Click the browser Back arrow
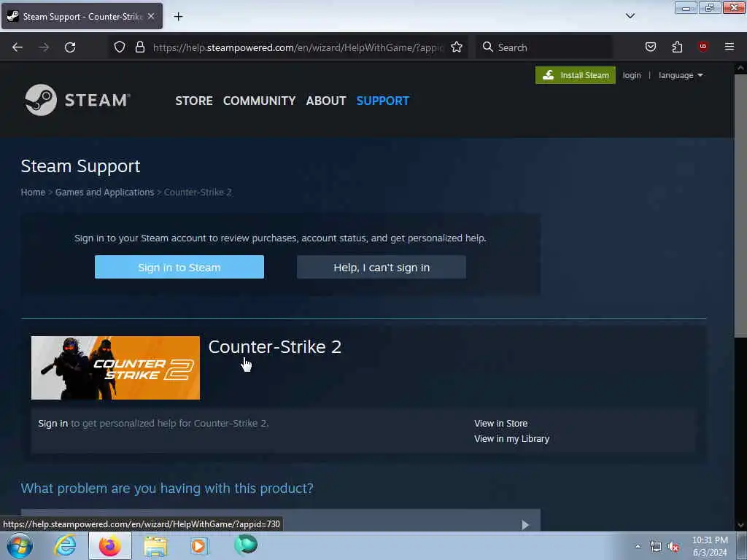This screenshot has width=747, height=560. click(x=18, y=47)
